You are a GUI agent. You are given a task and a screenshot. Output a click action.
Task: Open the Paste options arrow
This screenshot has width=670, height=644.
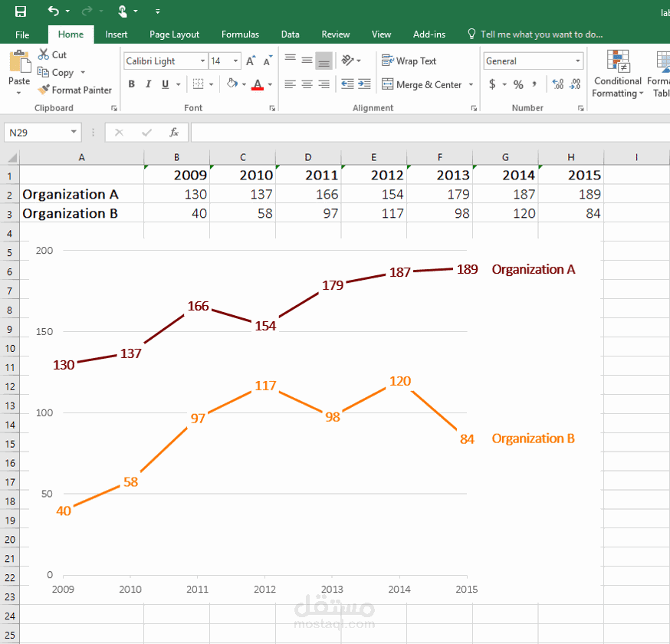click(19, 93)
